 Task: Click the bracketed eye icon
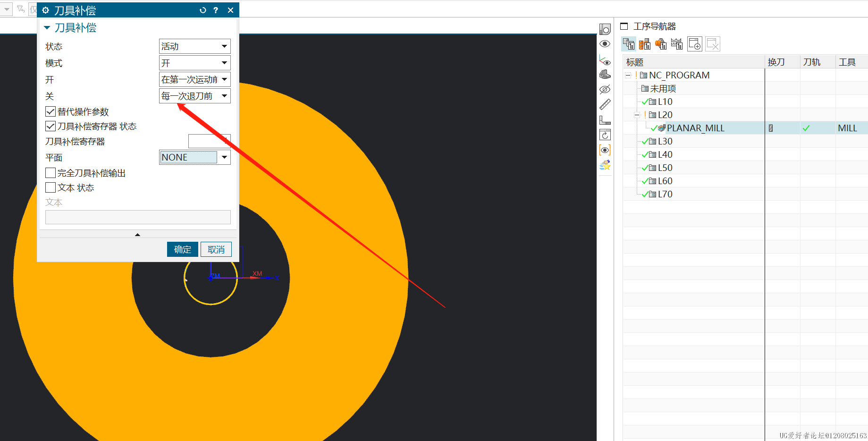coord(605,150)
